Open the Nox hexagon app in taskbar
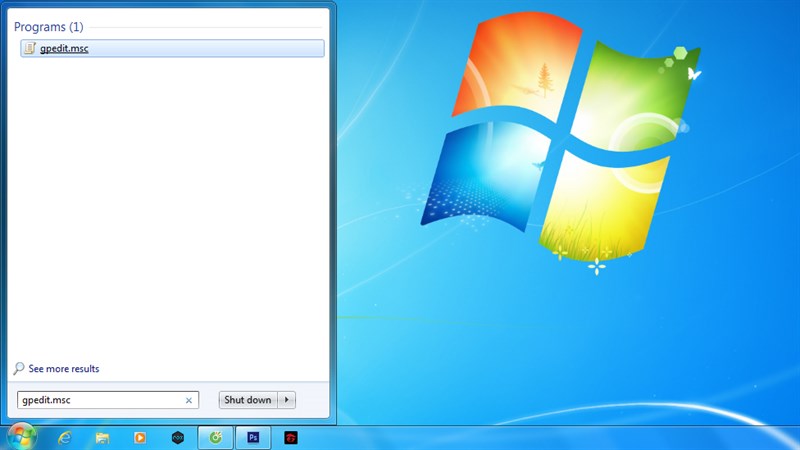 tap(178, 438)
